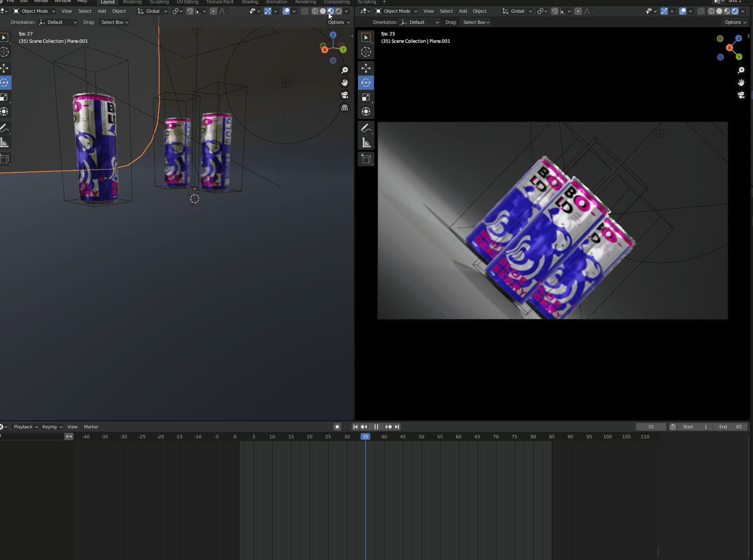
Task: Switch left viewport to perspective/orthographic grid icon
Action: click(345, 108)
